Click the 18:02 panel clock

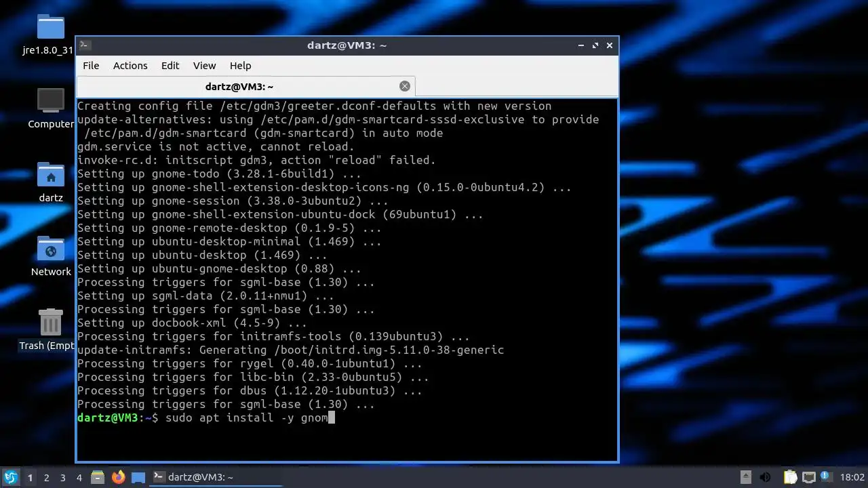pos(852,477)
